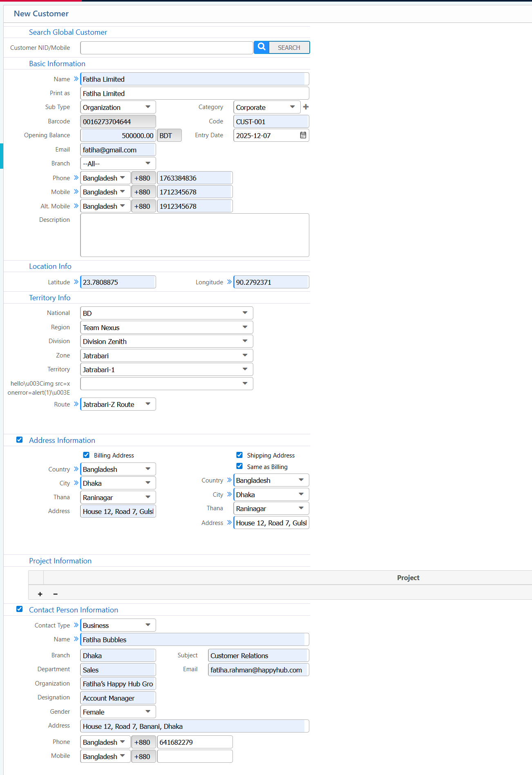This screenshot has width=532, height=775.
Task: Uncheck the Address Information checkbox
Action: [x=20, y=440]
